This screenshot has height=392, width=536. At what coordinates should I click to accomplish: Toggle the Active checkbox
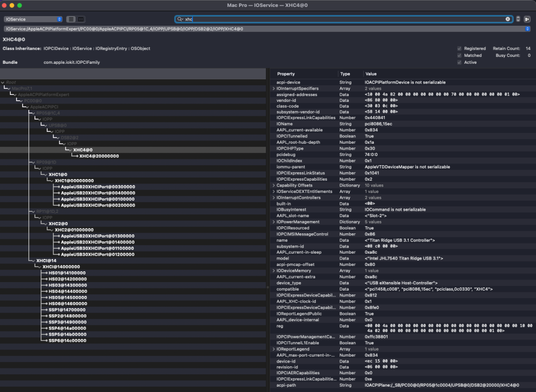pos(459,62)
